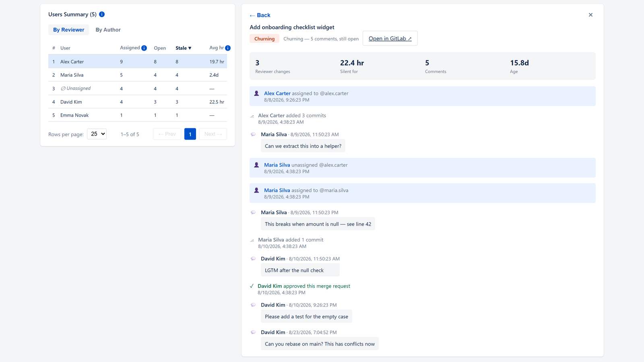Select page 1 in pagination
644x362 pixels.
click(x=190, y=134)
